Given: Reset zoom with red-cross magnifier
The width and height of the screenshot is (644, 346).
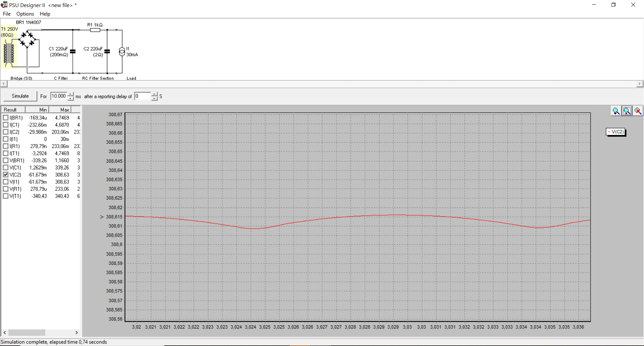Looking at the screenshot, I should coord(638,111).
